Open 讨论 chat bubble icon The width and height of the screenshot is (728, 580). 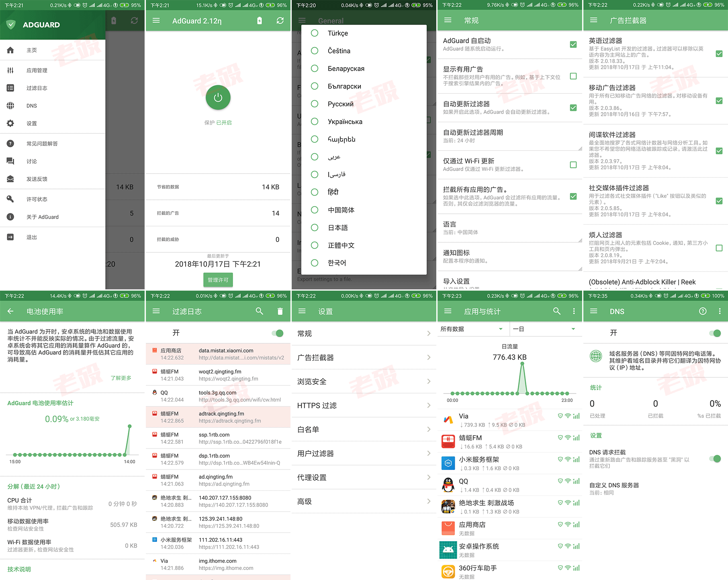(10, 161)
